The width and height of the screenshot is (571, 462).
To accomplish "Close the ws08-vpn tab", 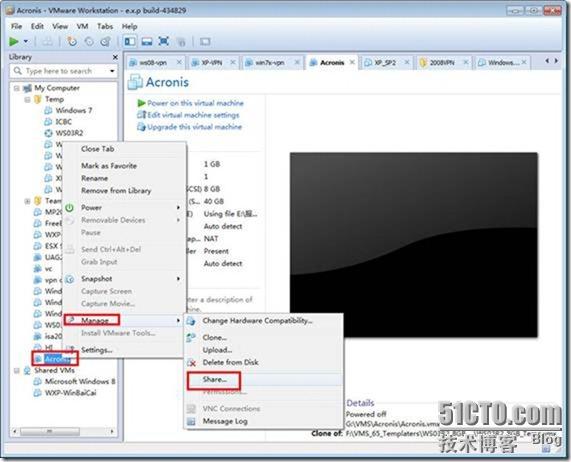I will coord(179,62).
